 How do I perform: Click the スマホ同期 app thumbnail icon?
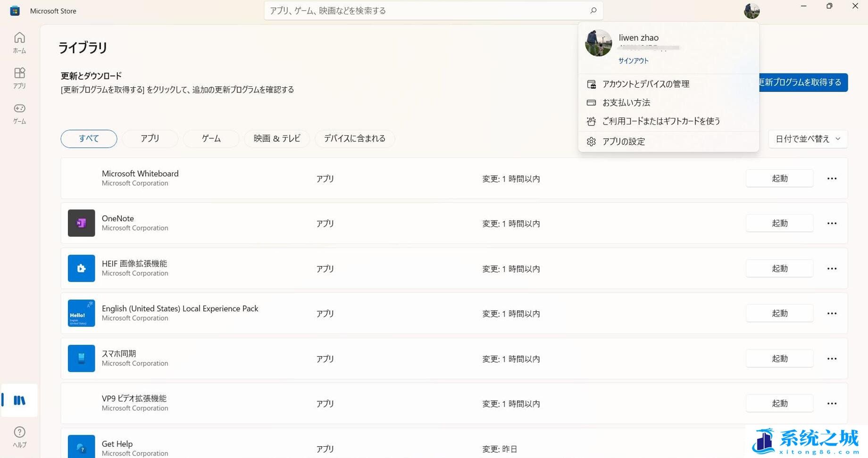pos(81,358)
